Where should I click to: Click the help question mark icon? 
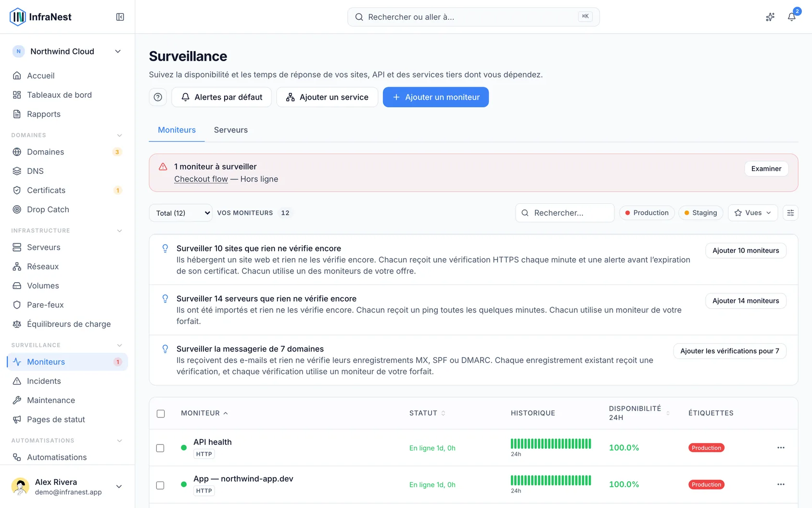(x=158, y=97)
